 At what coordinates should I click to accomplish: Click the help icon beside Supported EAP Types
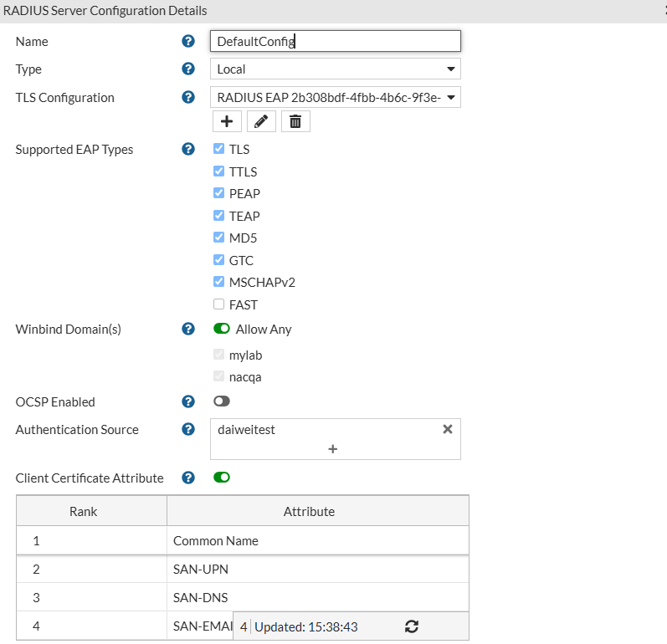(x=188, y=150)
